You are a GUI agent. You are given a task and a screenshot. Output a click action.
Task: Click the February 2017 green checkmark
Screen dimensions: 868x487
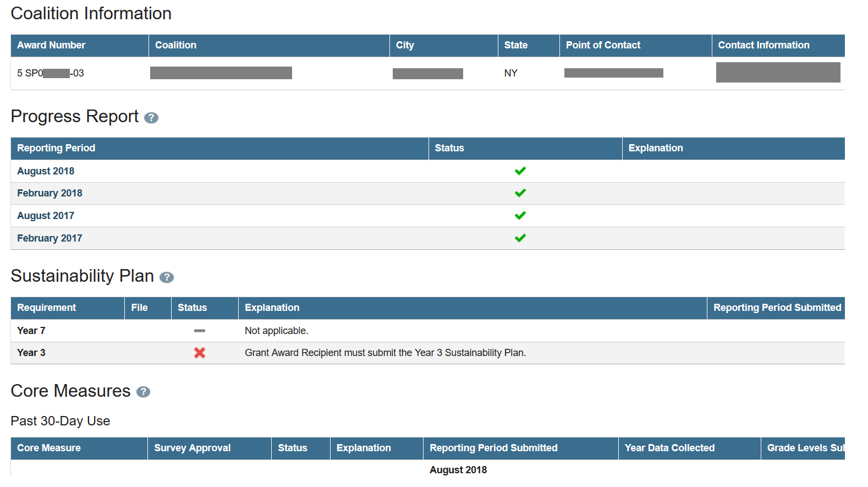coord(520,238)
